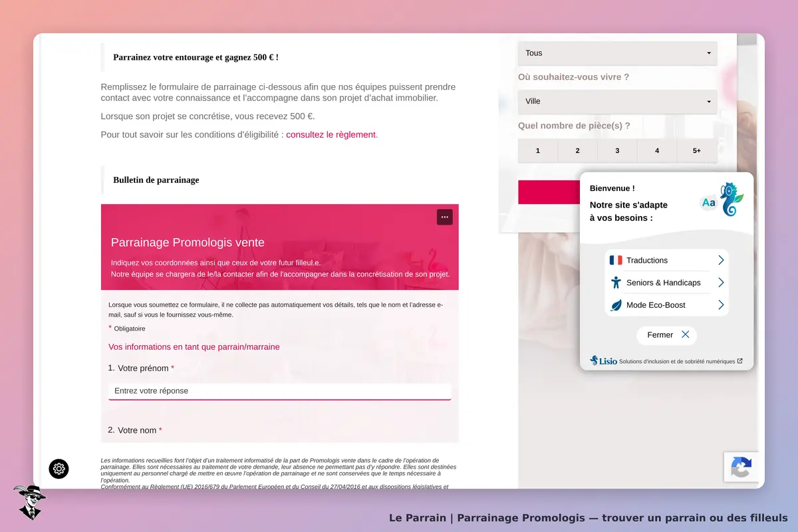Expand the Seniors & Handicaps option arrow
The width and height of the screenshot is (798, 532).
click(x=721, y=283)
